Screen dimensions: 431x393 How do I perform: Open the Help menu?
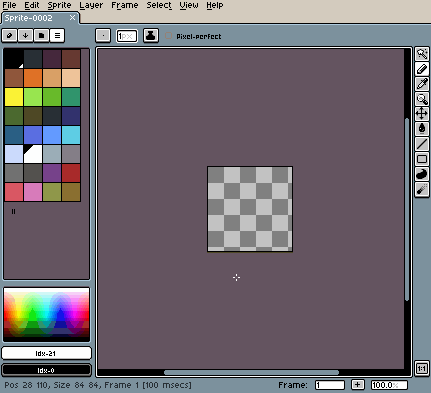pyautogui.click(x=215, y=5)
